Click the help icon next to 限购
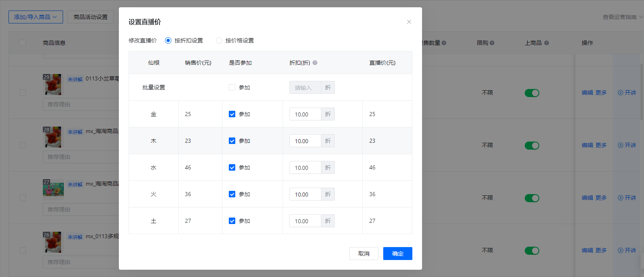 (492, 43)
